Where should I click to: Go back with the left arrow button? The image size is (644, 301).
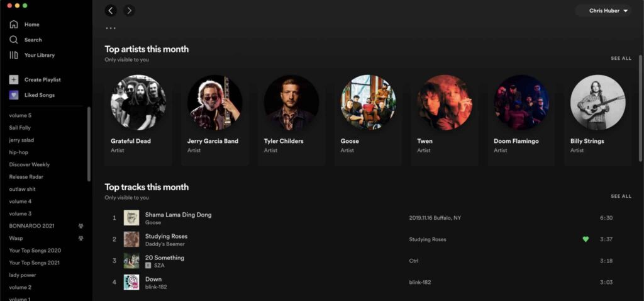click(111, 10)
